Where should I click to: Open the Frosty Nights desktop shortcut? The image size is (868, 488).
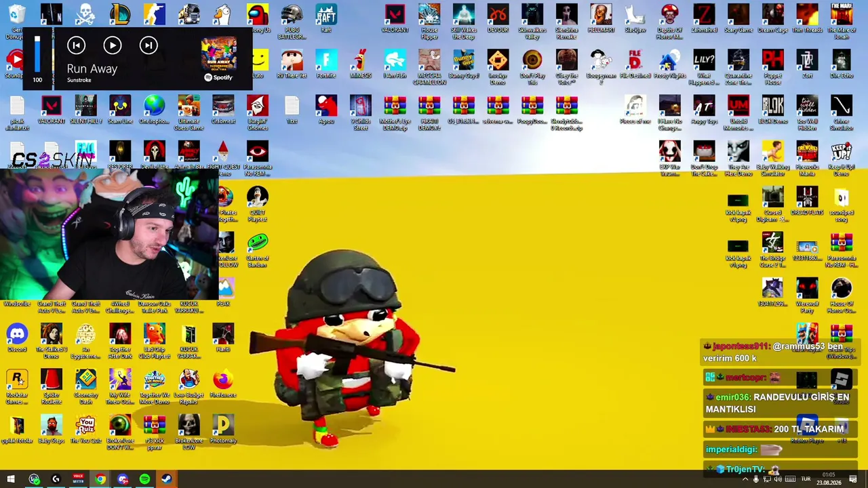coord(669,64)
